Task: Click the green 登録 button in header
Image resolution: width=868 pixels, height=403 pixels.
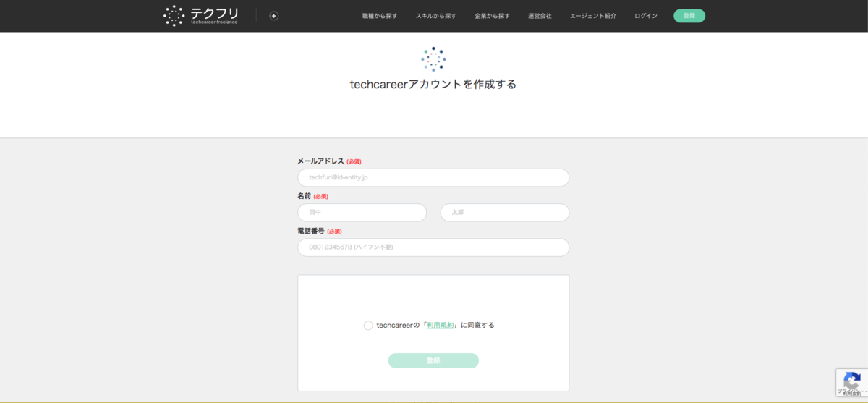Action: point(689,16)
